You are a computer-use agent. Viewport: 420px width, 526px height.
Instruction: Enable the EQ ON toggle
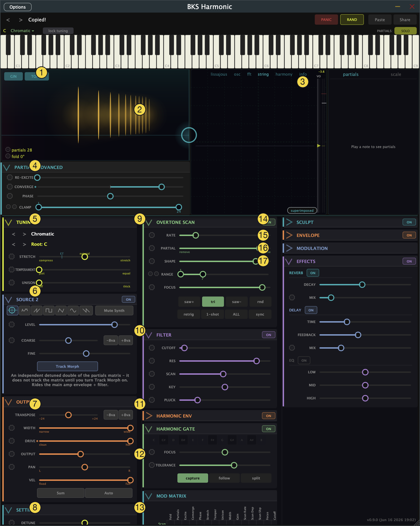click(x=304, y=360)
